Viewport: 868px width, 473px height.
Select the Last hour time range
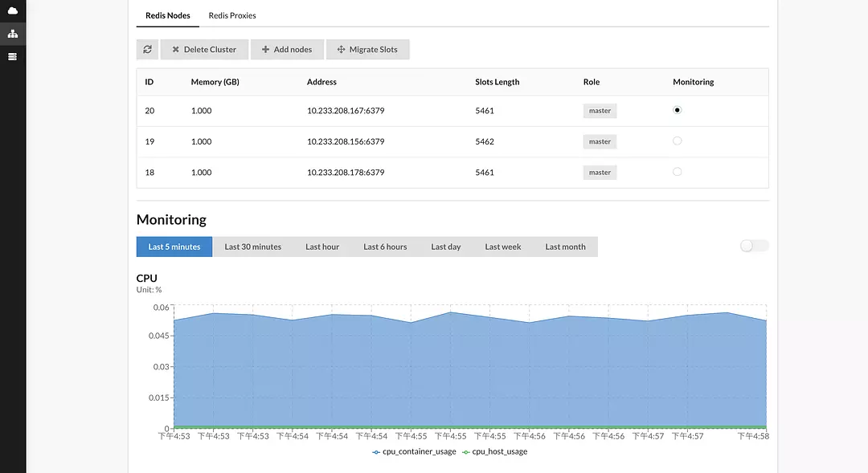(x=322, y=247)
